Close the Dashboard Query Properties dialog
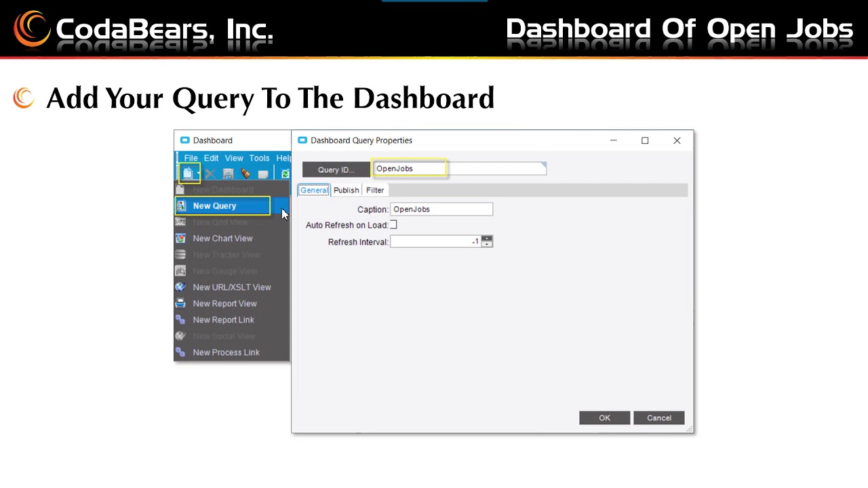 click(677, 140)
